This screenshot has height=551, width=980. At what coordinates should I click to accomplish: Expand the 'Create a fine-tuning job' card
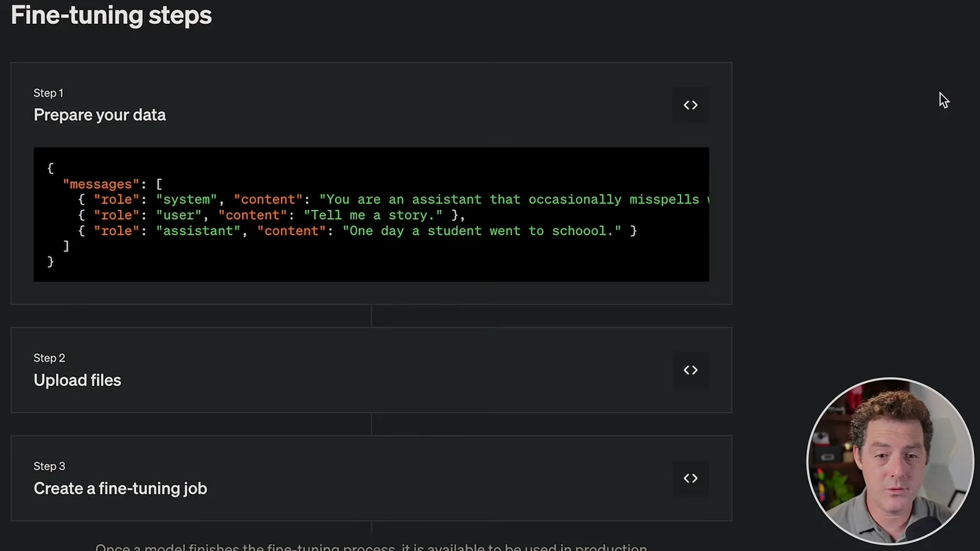(x=371, y=478)
